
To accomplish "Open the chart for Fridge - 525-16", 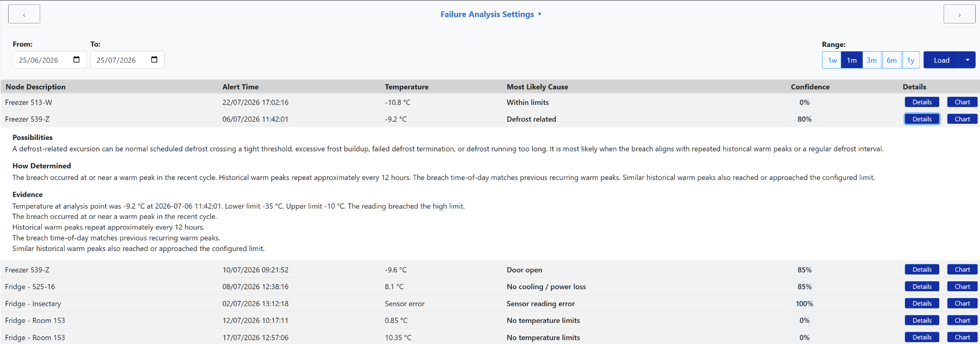I will click(962, 287).
